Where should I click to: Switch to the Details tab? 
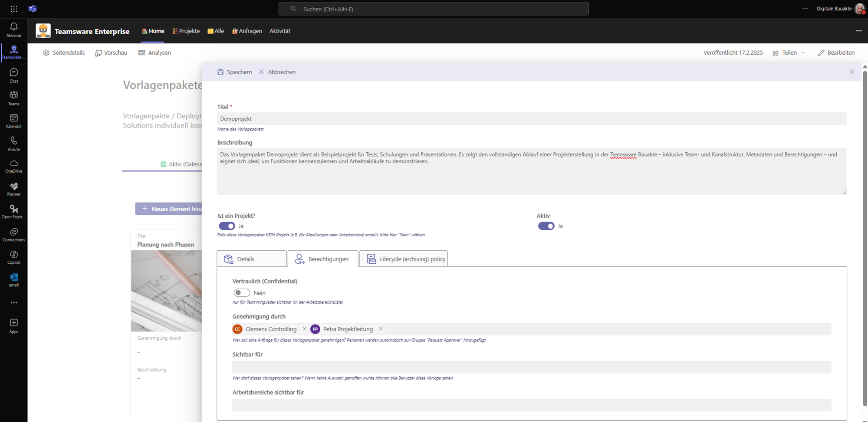[252, 259]
